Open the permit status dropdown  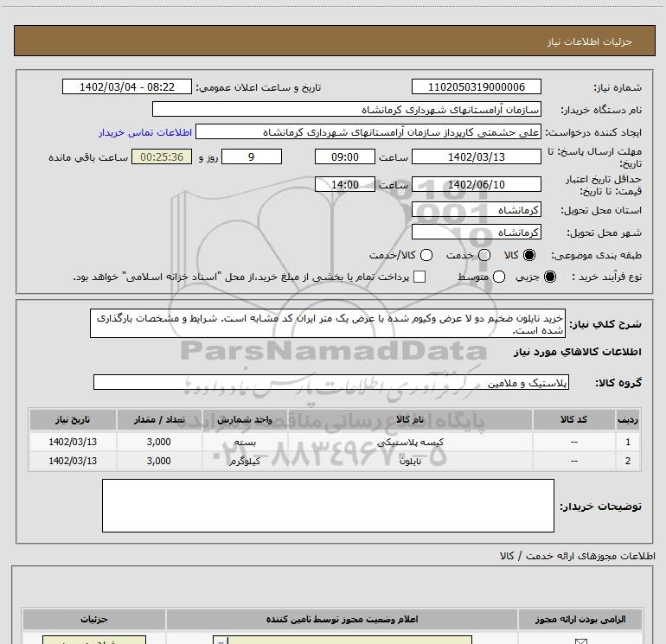click(x=343, y=641)
